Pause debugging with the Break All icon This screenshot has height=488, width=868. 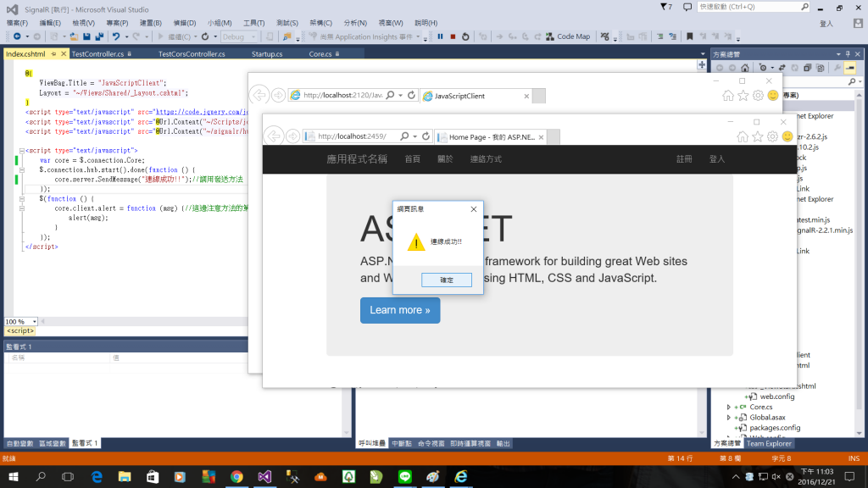click(x=440, y=36)
